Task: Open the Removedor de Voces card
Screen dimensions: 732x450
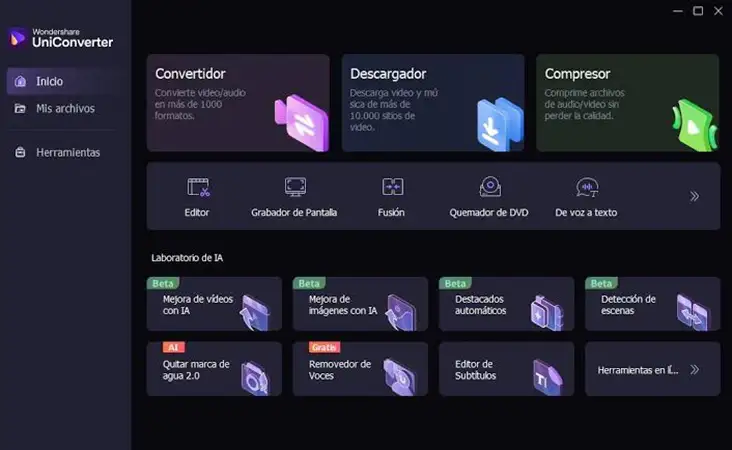Action: pos(360,369)
